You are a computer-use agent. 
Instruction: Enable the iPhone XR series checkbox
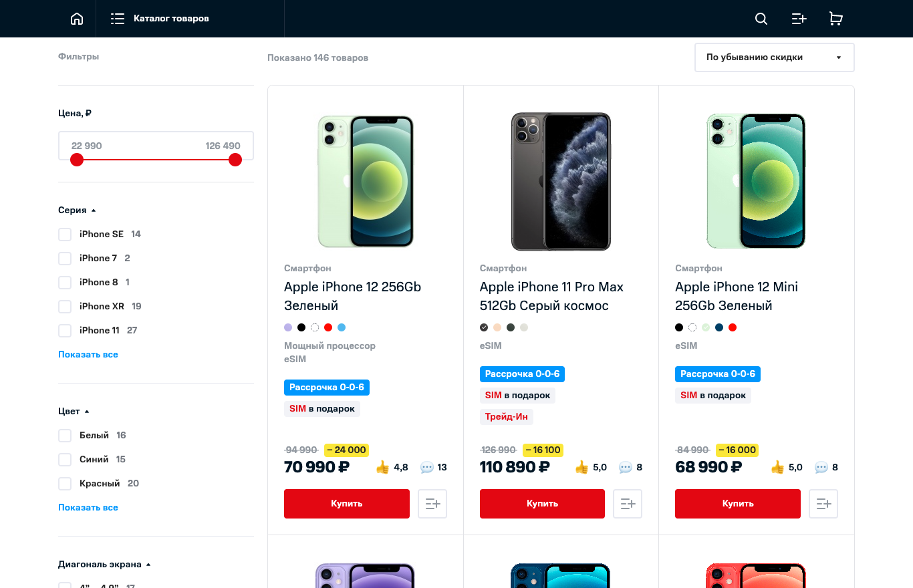tap(65, 307)
